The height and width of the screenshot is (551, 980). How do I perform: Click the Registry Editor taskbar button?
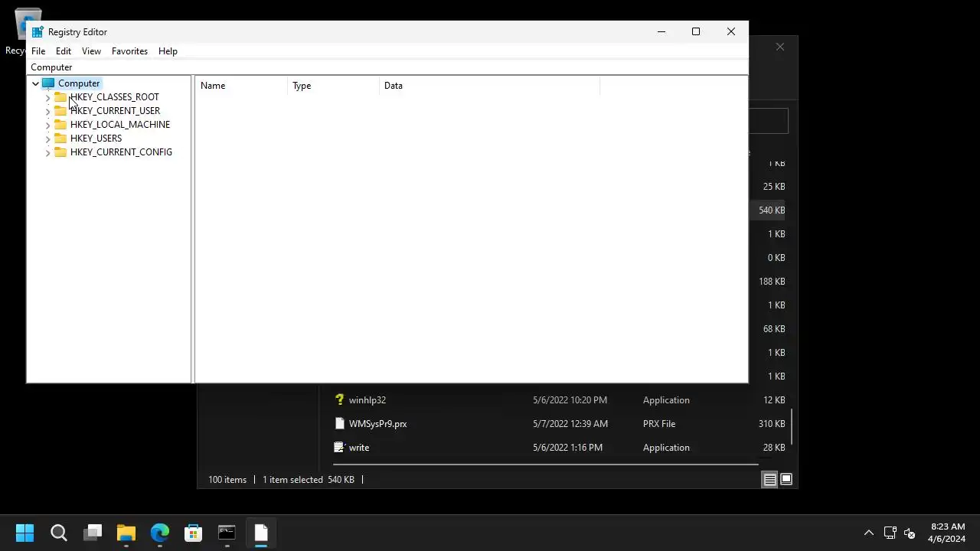click(261, 533)
